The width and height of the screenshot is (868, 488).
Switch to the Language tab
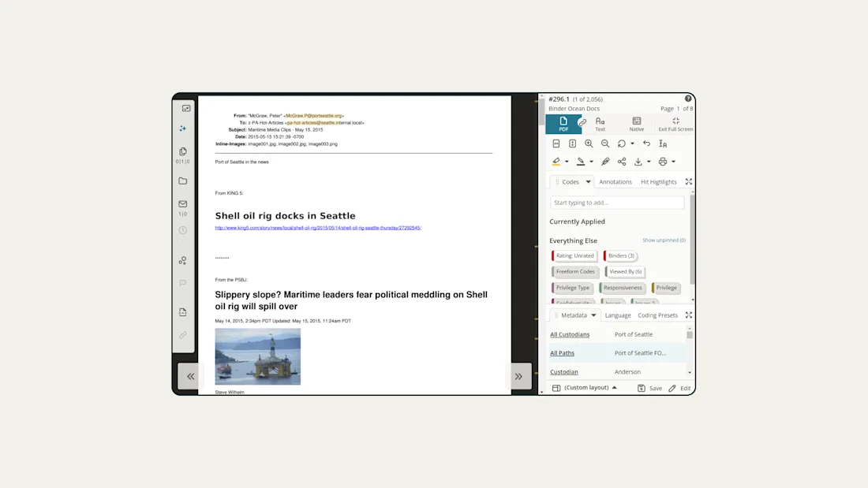click(x=618, y=315)
